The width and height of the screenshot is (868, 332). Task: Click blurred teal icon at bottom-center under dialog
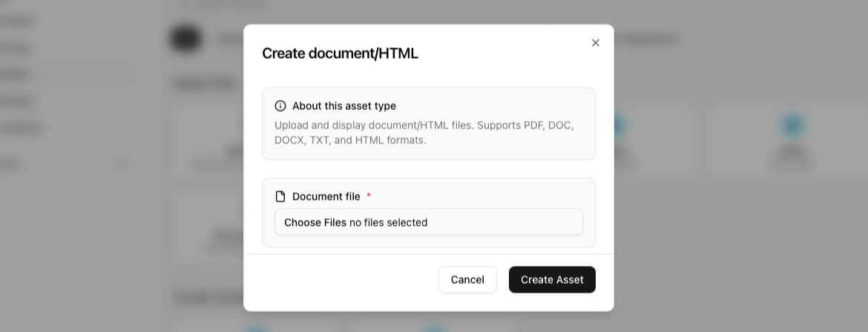(434, 328)
